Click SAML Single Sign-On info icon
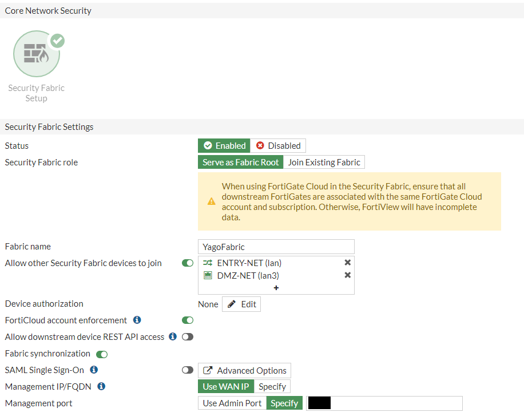 pyautogui.click(x=94, y=370)
